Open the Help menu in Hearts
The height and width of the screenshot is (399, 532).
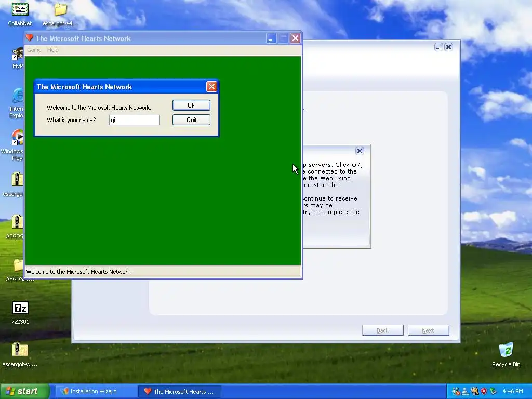[52, 50]
